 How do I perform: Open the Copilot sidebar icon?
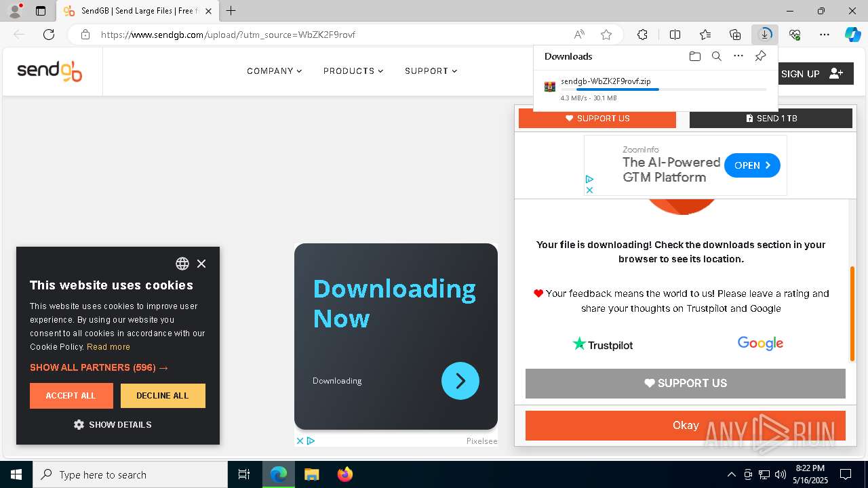(x=852, y=35)
